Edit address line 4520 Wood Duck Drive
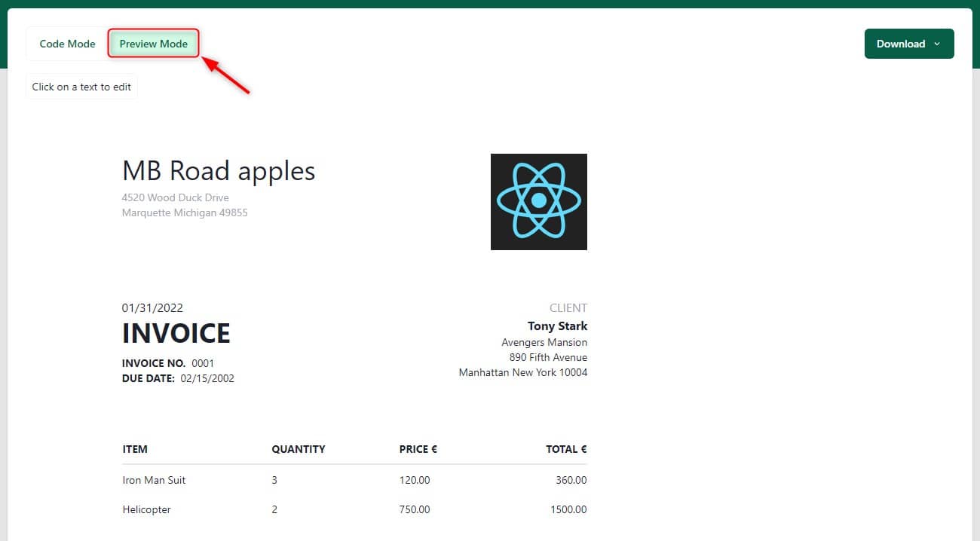 tap(176, 197)
